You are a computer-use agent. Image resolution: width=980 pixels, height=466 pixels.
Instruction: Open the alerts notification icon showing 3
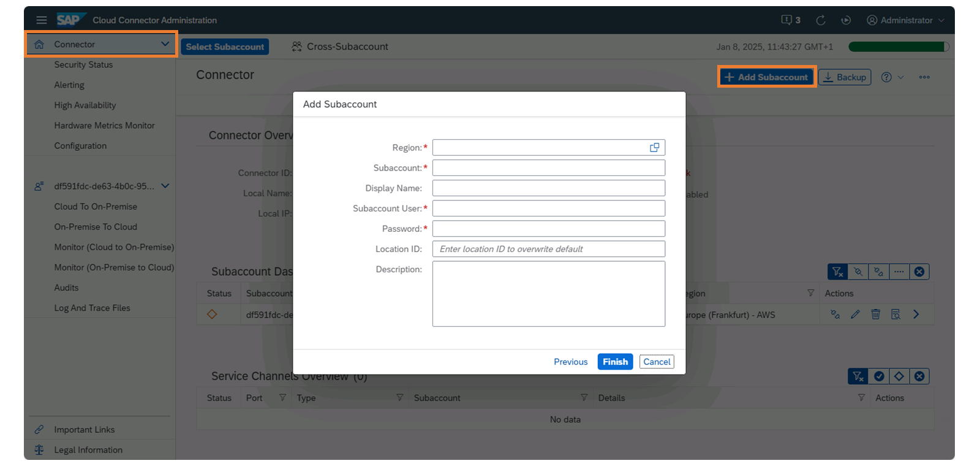tap(791, 20)
